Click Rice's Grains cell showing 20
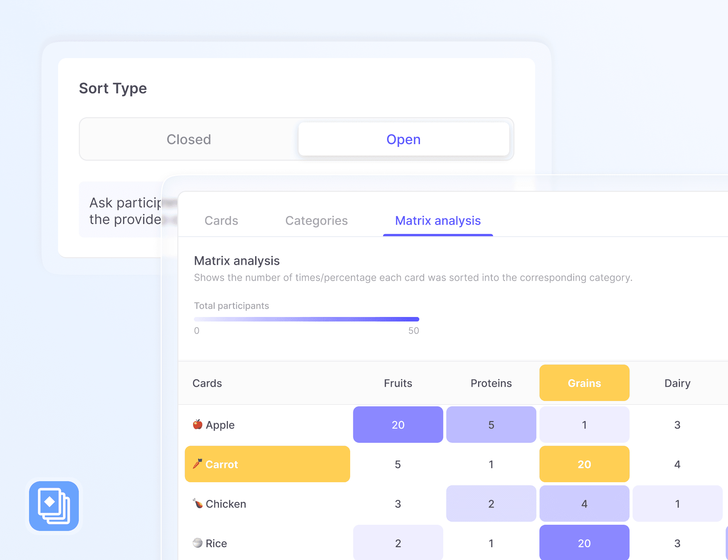Viewport: 728px width, 560px height. pyautogui.click(x=584, y=543)
